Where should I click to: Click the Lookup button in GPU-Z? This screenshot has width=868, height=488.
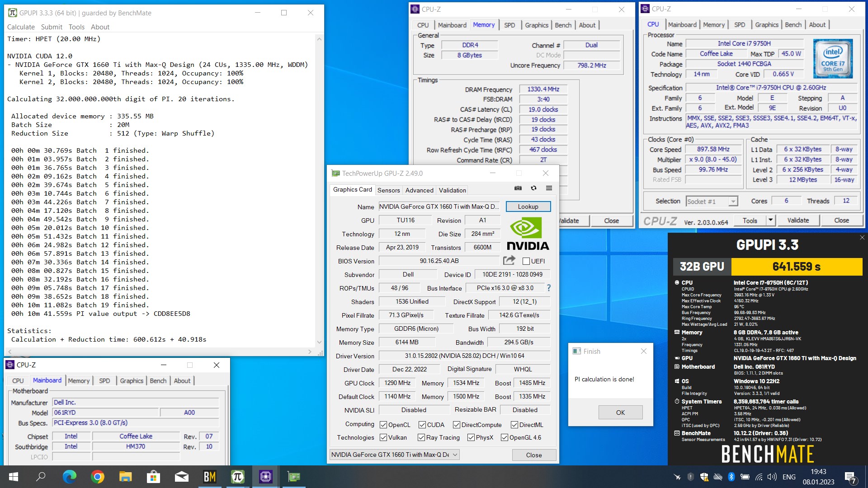pyautogui.click(x=528, y=206)
